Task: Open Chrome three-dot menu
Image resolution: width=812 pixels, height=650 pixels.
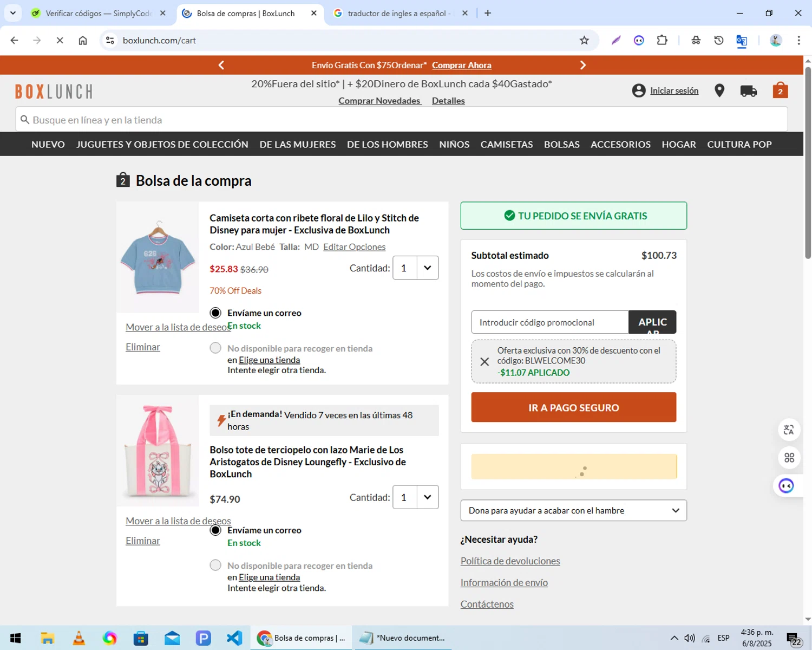Action: pyautogui.click(x=798, y=40)
